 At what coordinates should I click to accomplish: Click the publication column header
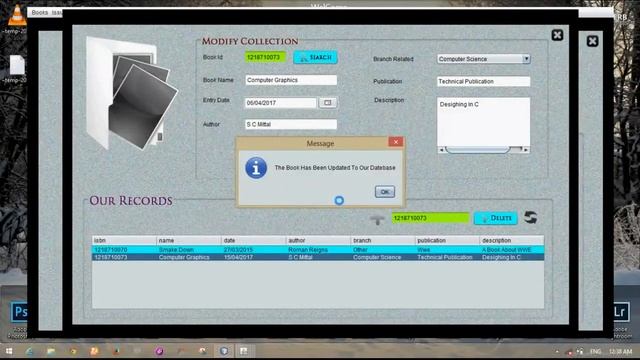pyautogui.click(x=447, y=240)
